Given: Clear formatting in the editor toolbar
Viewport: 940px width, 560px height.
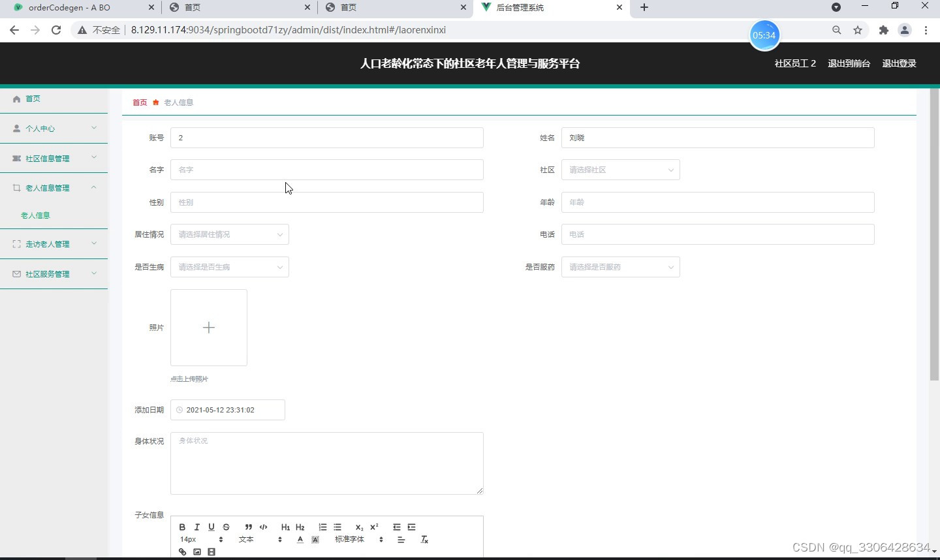Looking at the screenshot, I should 424,539.
